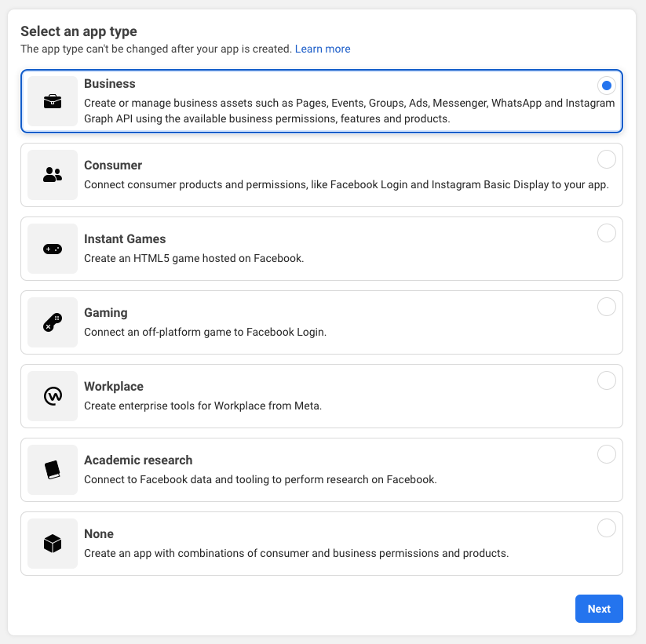The height and width of the screenshot is (644, 646).
Task: Select the Instant Games radio button
Action: tap(607, 233)
